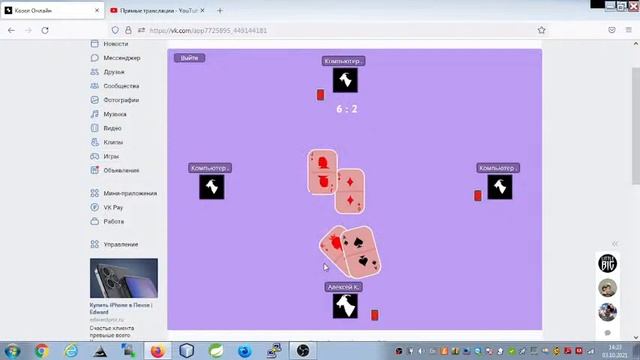
Task: Open the Little Big chat avatar
Action: 607,263
